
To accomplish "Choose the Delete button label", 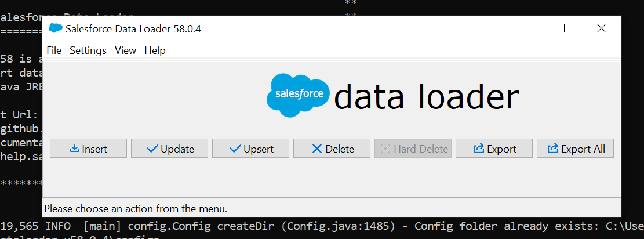I will point(340,149).
